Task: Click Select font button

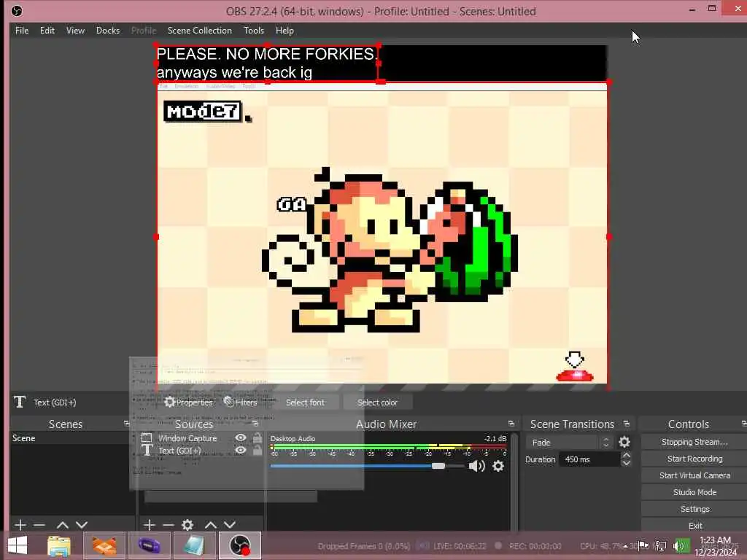Action: (305, 402)
